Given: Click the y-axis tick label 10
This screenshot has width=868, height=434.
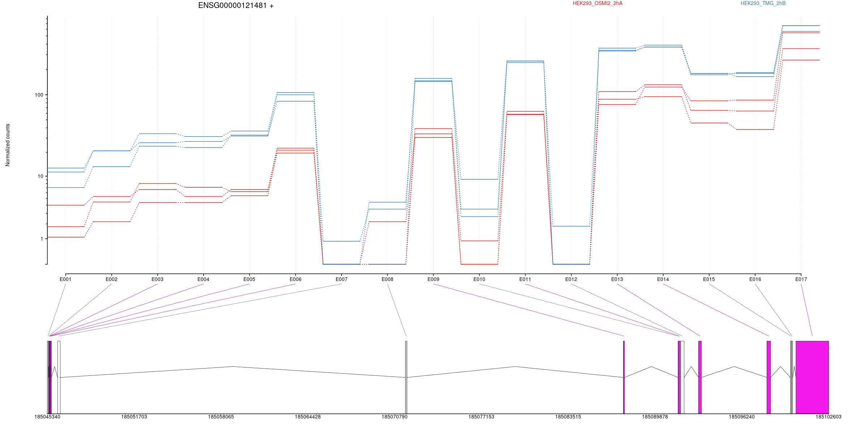Looking at the screenshot, I should [x=40, y=176].
